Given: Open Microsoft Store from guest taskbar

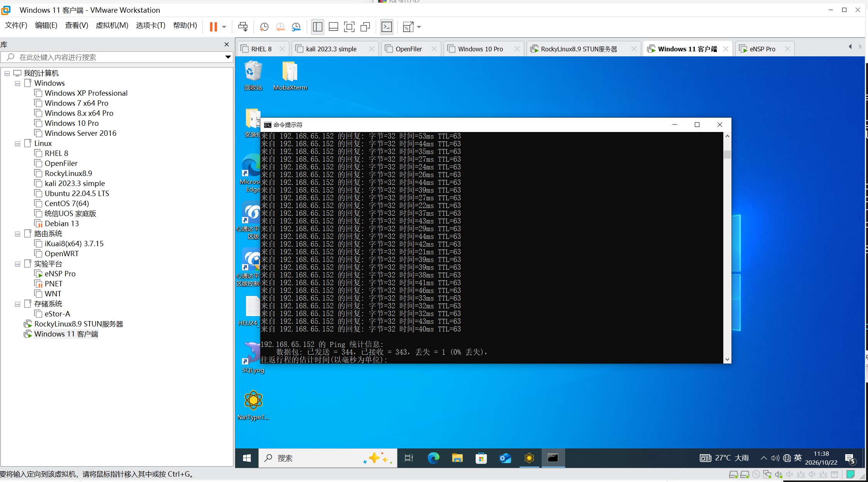Looking at the screenshot, I should (x=481, y=458).
